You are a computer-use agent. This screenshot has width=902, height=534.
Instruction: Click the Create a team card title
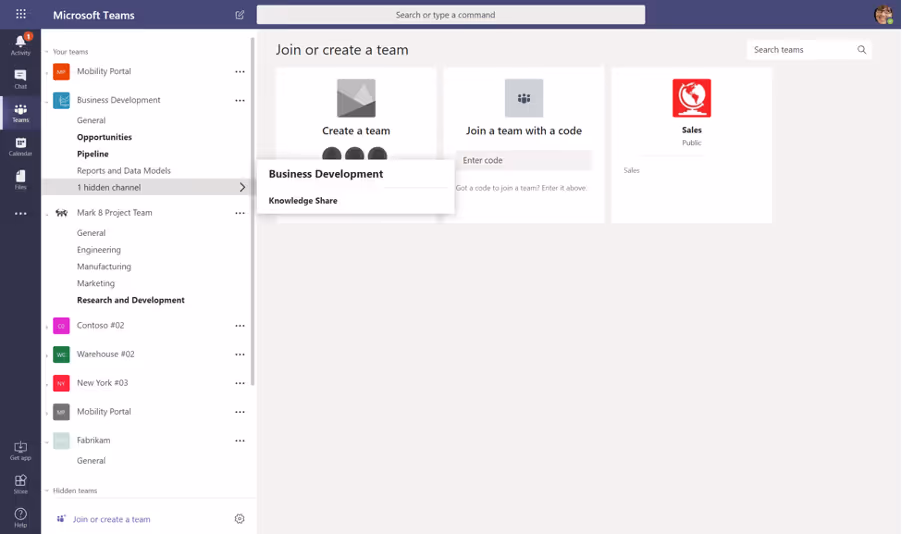[356, 131]
